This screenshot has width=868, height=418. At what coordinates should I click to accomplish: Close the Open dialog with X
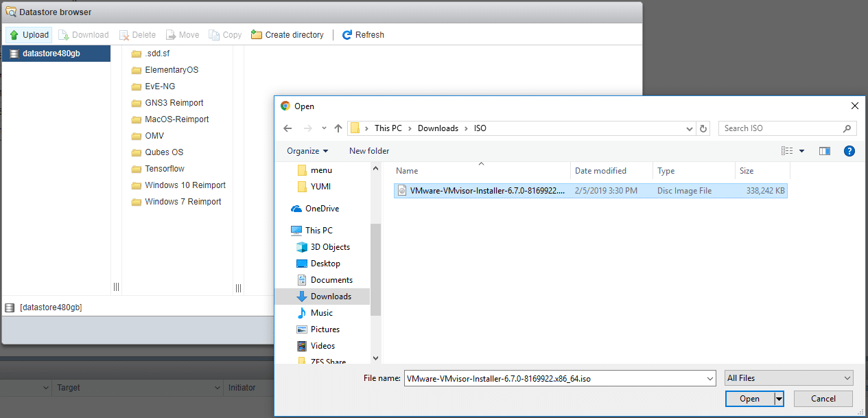click(x=854, y=106)
